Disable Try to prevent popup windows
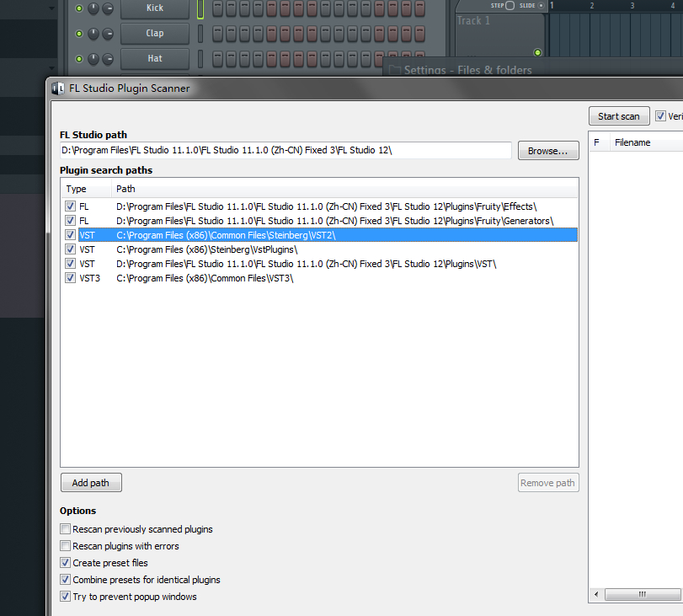 click(x=66, y=597)
